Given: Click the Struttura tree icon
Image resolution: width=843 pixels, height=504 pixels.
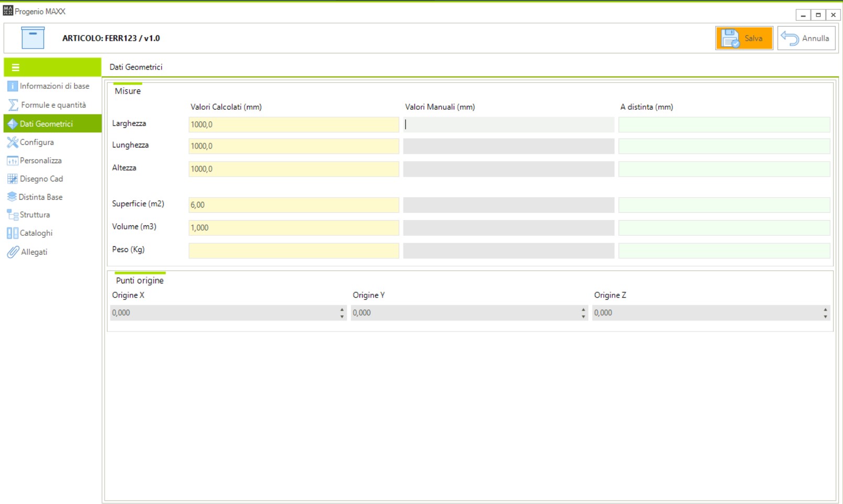Looking at the screenshot, I should coord(13,215).
